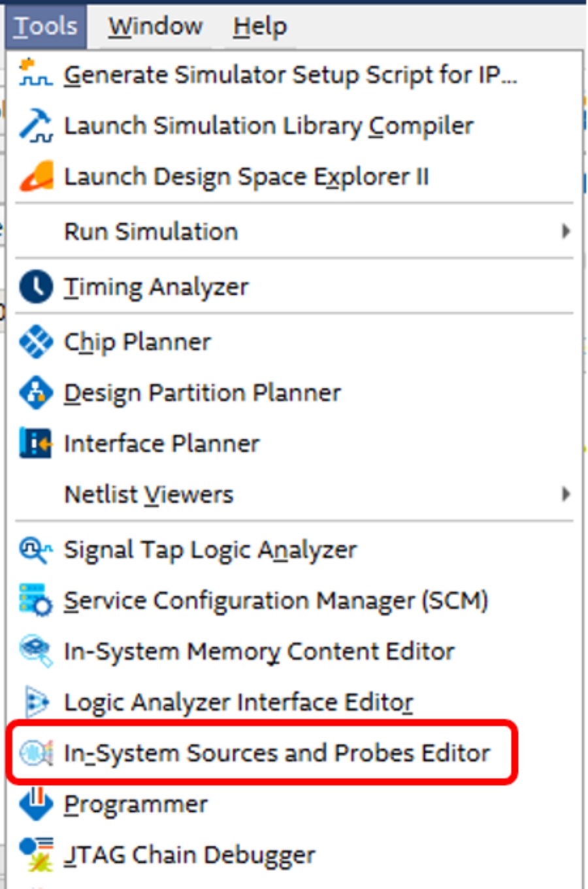Click the Logic Analyzer Interface Editor icon

35,702
